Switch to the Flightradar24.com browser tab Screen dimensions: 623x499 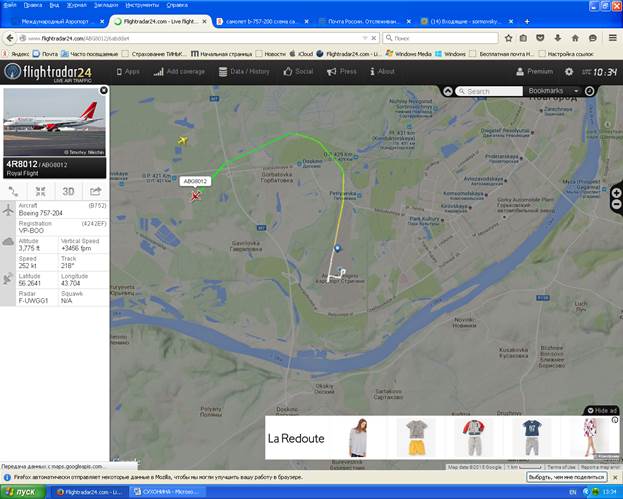click(x=159, y=21)
